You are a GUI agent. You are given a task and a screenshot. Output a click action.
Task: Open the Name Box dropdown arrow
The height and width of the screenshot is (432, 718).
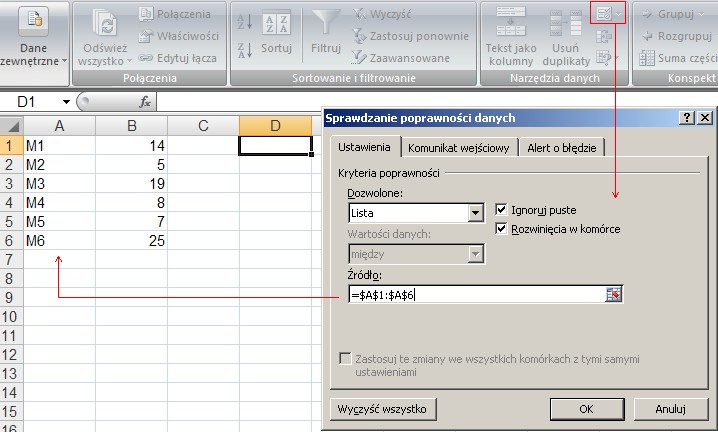click(66, 102)
